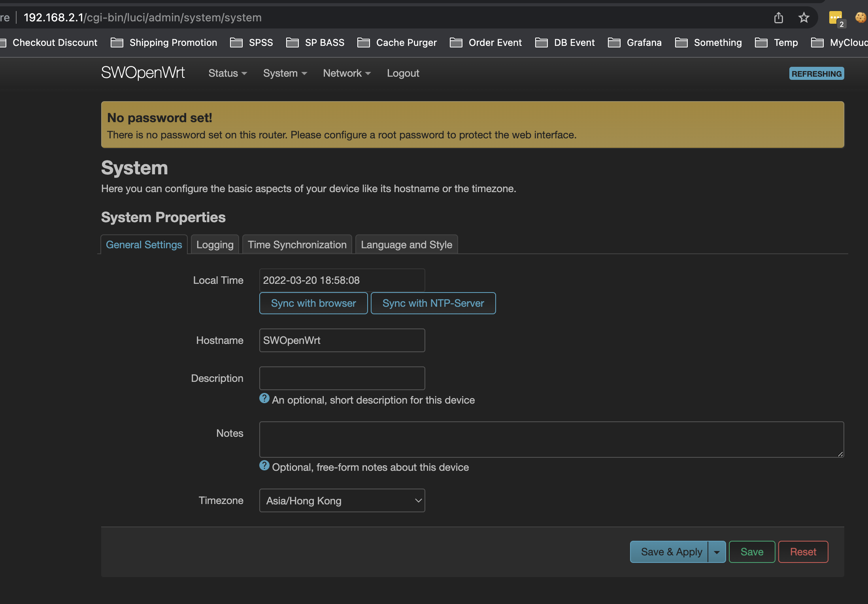Switch to the Logging tab
This screenshot has width=868, height=604.
point(215,244)
